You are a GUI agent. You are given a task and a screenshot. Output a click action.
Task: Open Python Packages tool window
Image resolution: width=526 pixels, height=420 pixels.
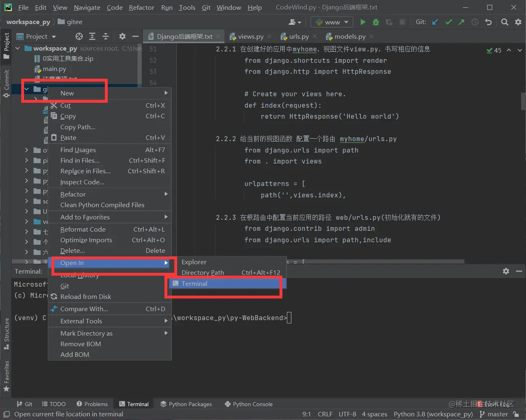(186, 404)
